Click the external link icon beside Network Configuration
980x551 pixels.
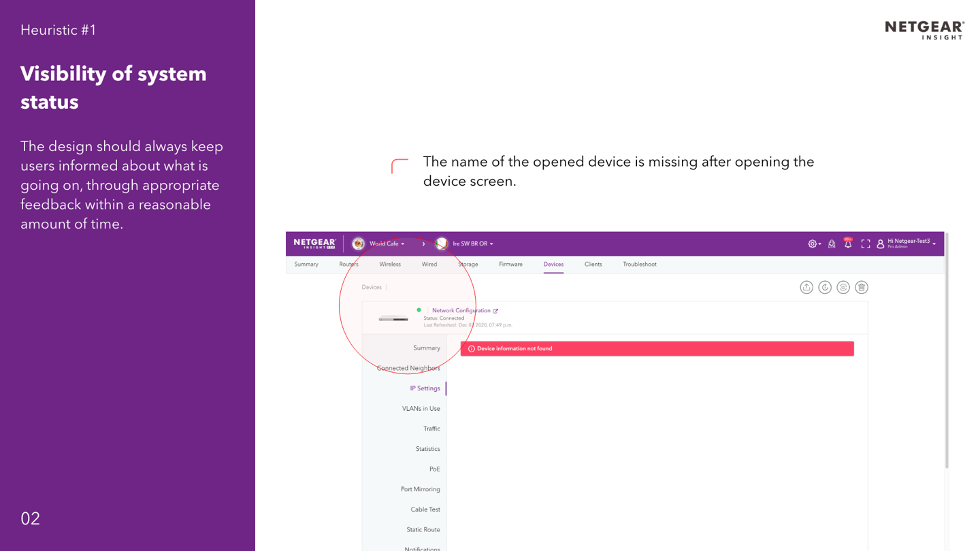click(495, 311)
